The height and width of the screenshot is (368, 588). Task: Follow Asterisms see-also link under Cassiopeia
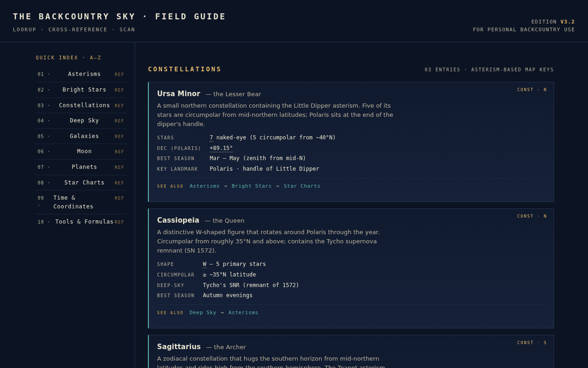coord(243,313)
